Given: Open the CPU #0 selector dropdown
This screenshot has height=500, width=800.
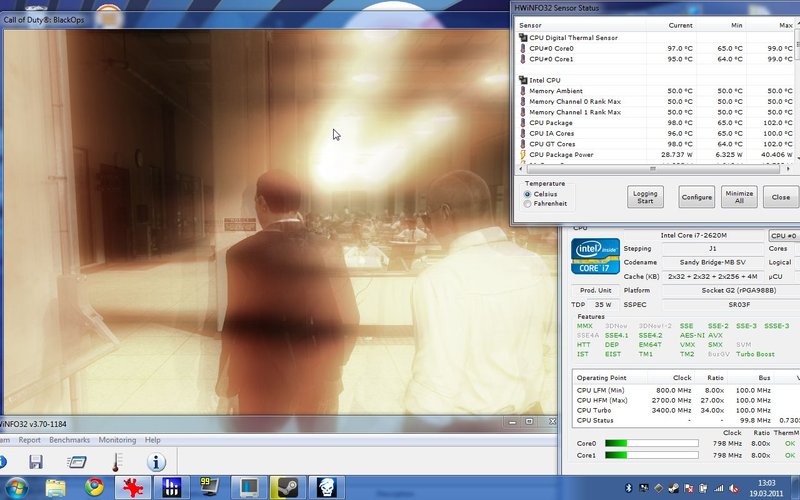Looking at the screenshot, I should coord(784,236).
